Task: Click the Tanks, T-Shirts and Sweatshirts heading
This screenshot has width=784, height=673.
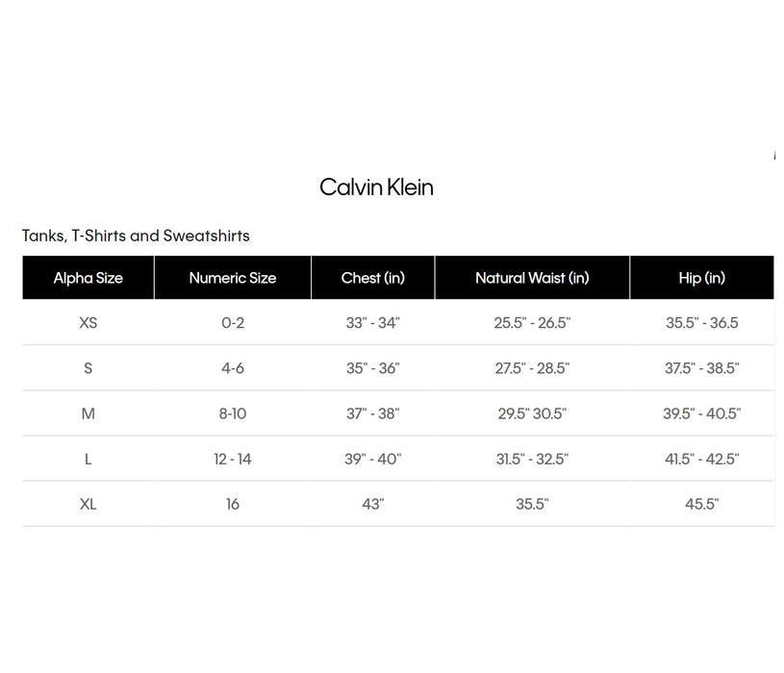Action: pyautogui.click(x=136, y=237)
